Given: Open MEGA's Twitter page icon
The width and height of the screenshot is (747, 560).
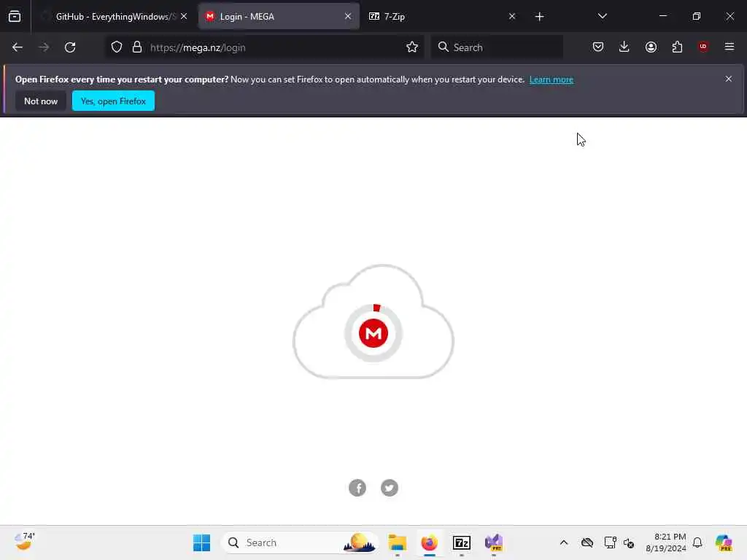Looking at the screenshot, I should pyautogui.click(x=390, y=488).
